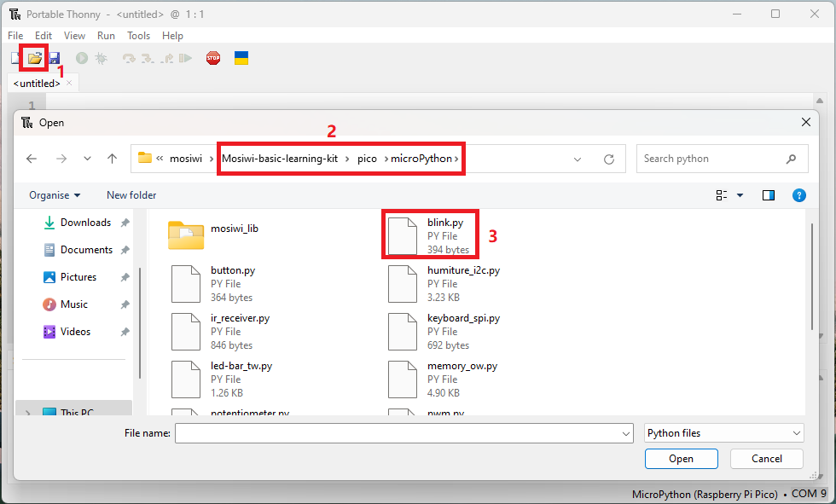
Task: Click the red Stop button icon
Action: pyautogui.click(x=213, y=58)
